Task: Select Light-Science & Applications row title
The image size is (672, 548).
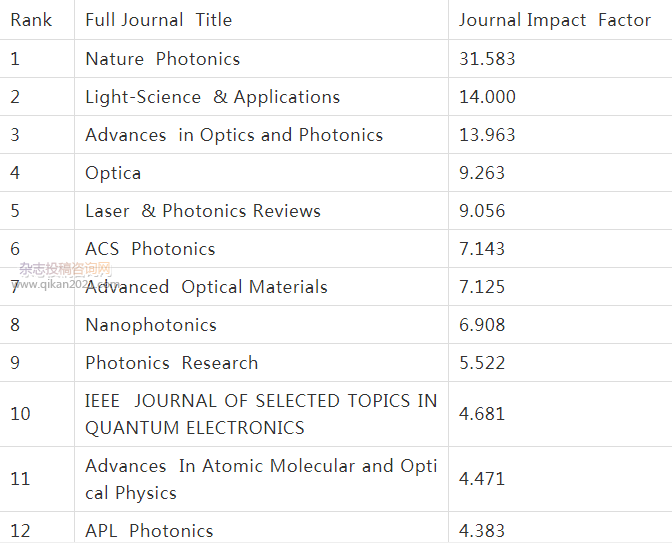Action: click(x=213, y=97)
